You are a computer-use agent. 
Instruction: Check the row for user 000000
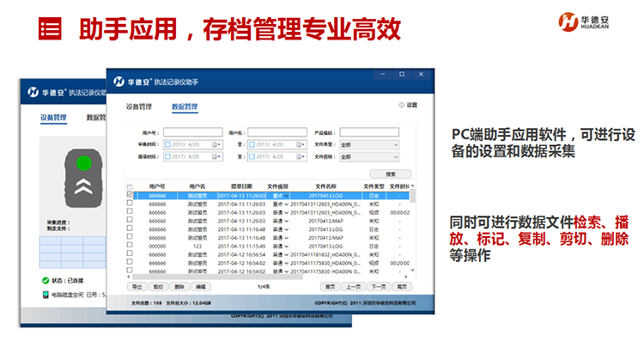[130, 245]
